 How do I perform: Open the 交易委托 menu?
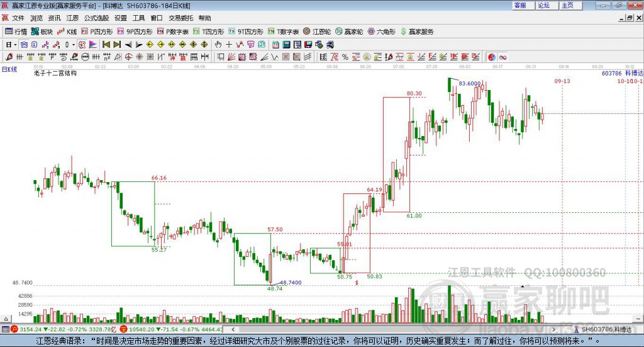(x=180, y=18)
